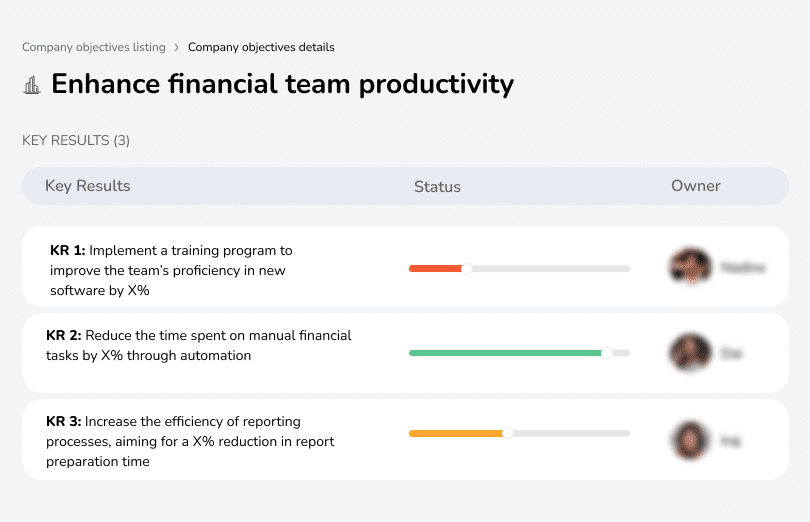Click the KR 2 owner avatar
Image resolution: width=810 pixels, height=522 pixels.
pyautogui.click(x=690, y=352)
